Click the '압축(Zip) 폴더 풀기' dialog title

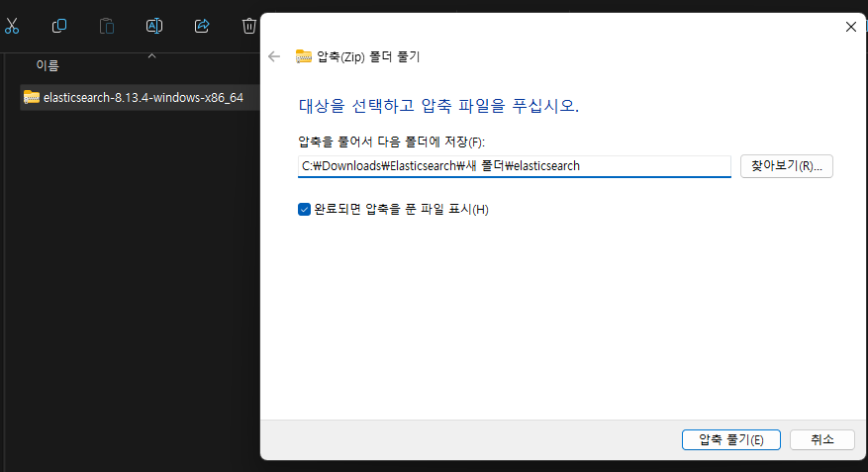click(368, 57)
